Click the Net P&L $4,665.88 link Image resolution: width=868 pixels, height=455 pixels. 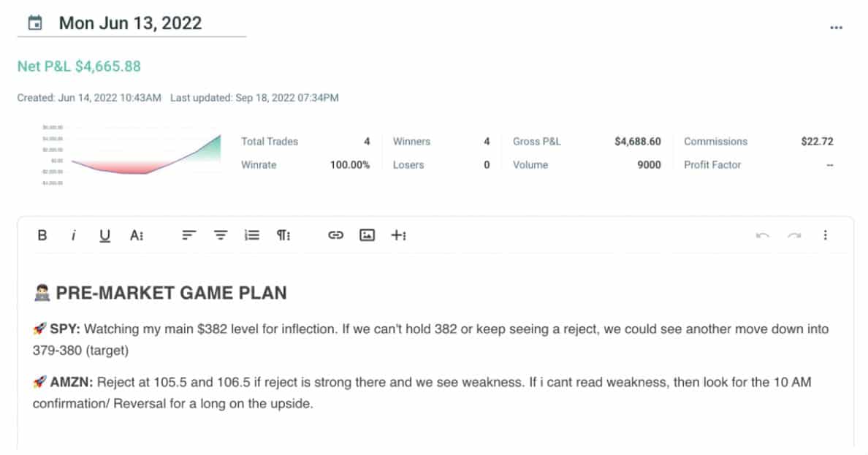click(77, 66)
